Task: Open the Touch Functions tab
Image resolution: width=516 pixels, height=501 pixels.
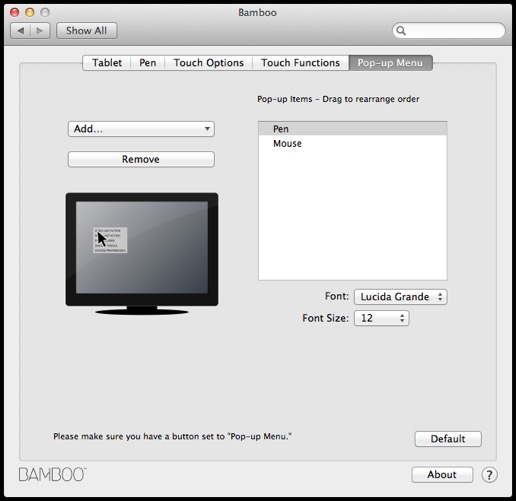Action: 300,63
